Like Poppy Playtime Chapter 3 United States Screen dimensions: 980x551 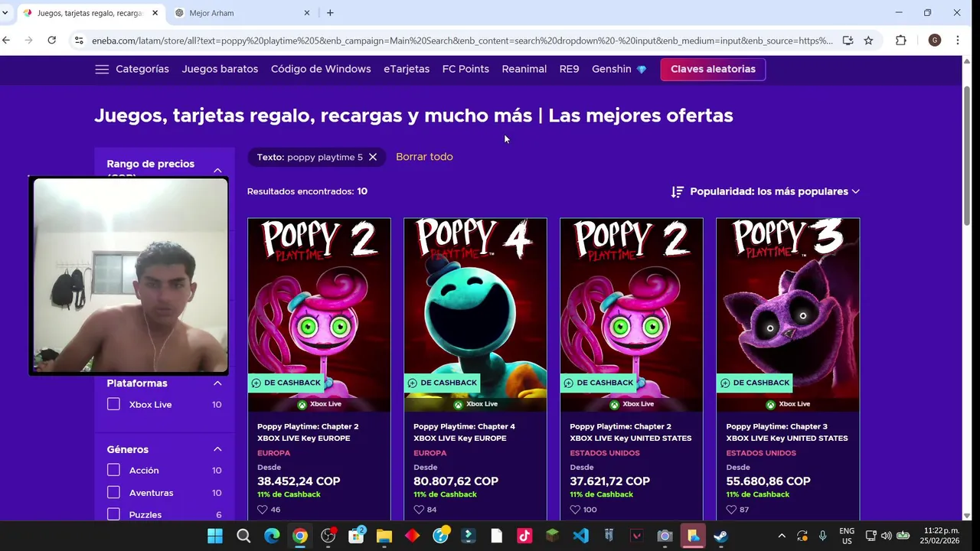(x=731, y=510)
